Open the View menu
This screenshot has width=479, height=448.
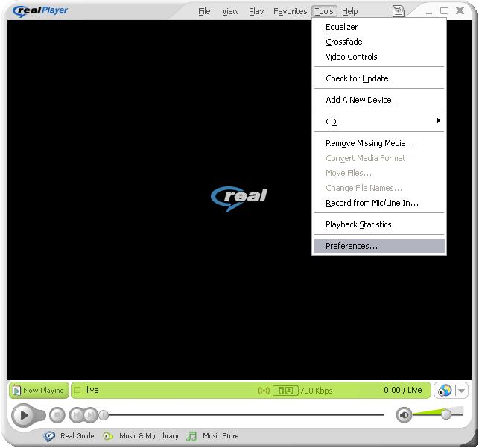[230, 11]
